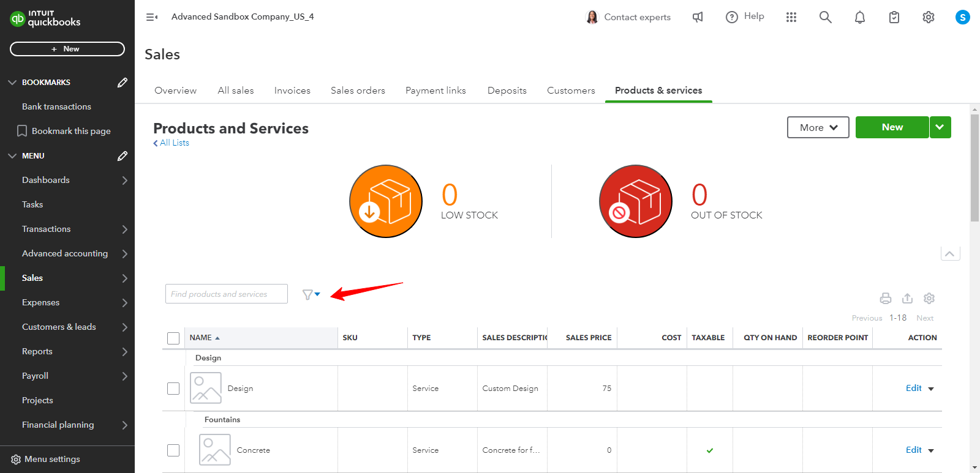The width and height of the screenshot is (980, 473).
Task: Open Reports in the sidebar
Action: tap(37, 352)
